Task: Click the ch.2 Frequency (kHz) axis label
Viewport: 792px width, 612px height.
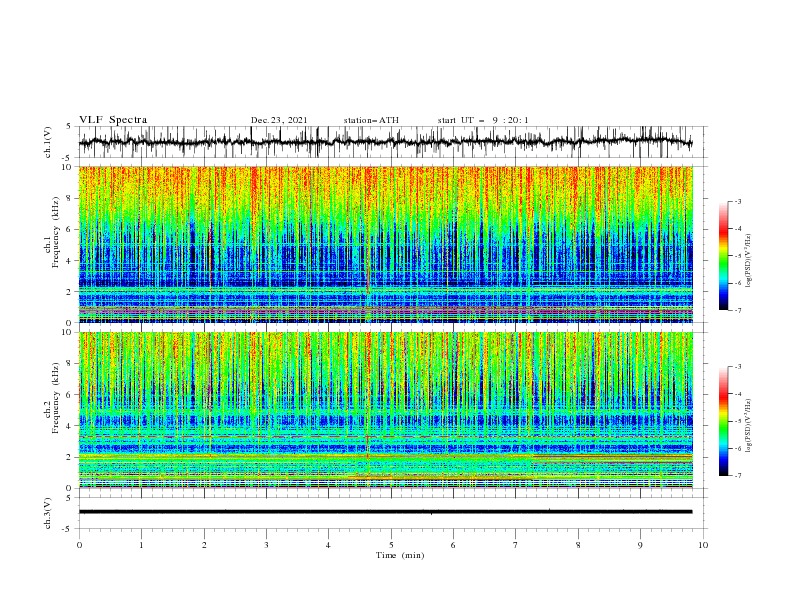Action: pyautogui.click(x=52, y=398)
